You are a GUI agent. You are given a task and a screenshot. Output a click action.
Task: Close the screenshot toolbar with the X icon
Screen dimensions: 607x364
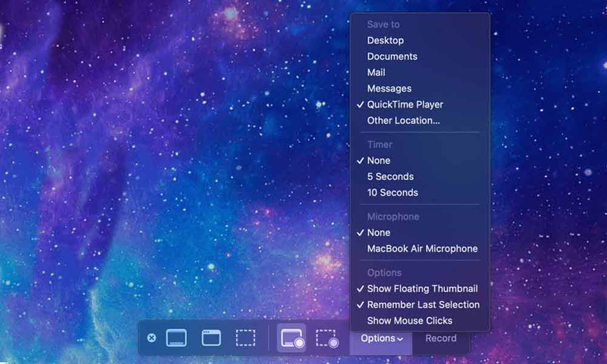152,338
